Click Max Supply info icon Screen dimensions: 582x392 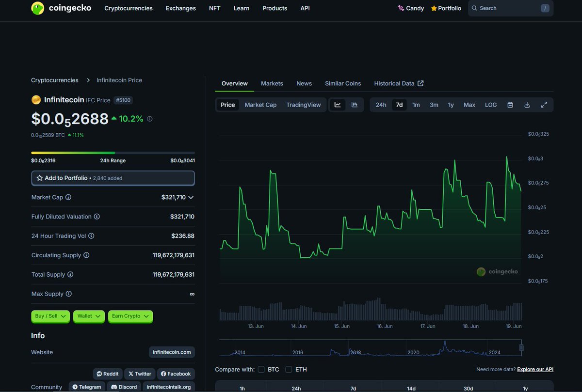point(68,294)
